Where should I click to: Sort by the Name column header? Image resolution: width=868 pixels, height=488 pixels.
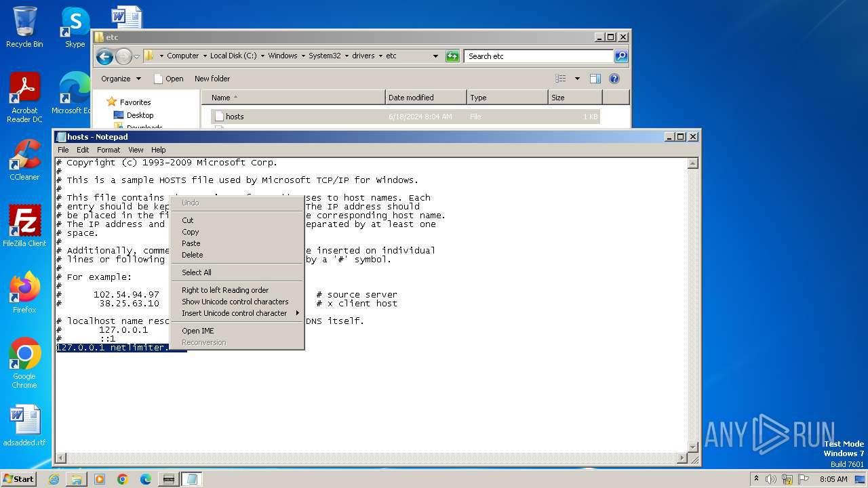tap(294, 98)
